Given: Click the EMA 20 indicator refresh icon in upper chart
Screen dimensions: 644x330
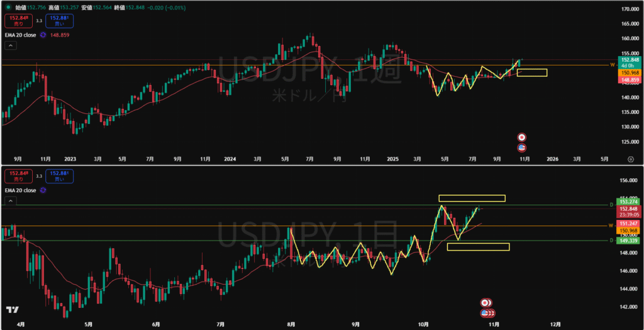Looking at the screenshot, I should pyautogui.click(x=42, y=35).
